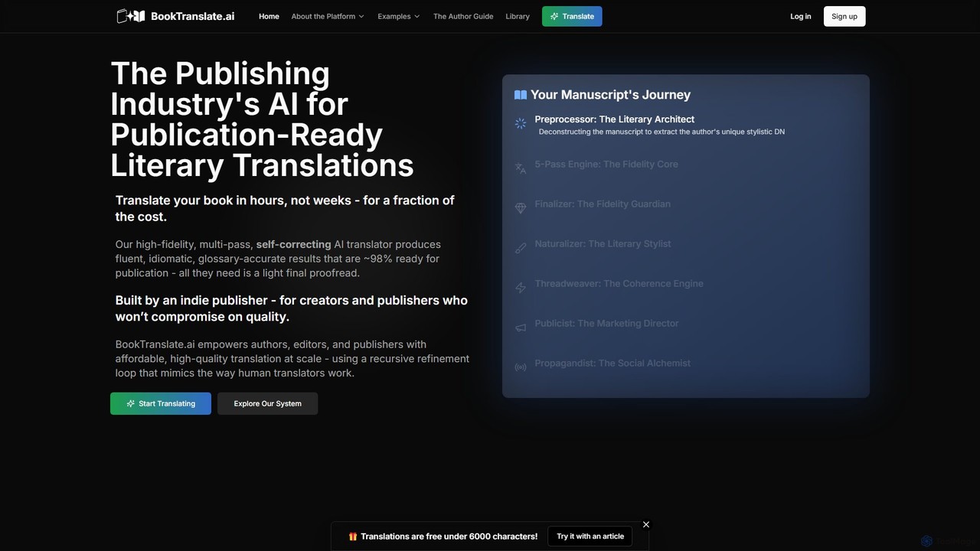
Task: Expand the Examples dropdown menu
Action: [x=398, y=16]
